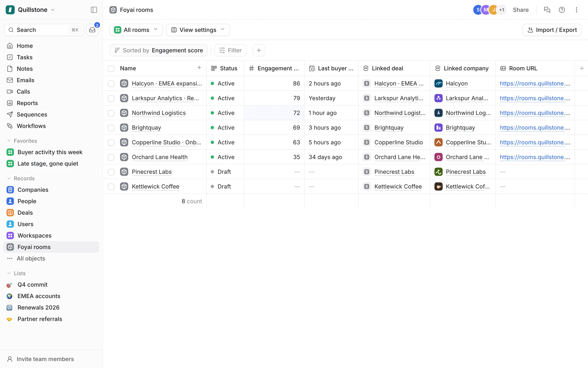Screen dimensions: 588x368
Task: Click the Share button
Action: click(521, 10)
